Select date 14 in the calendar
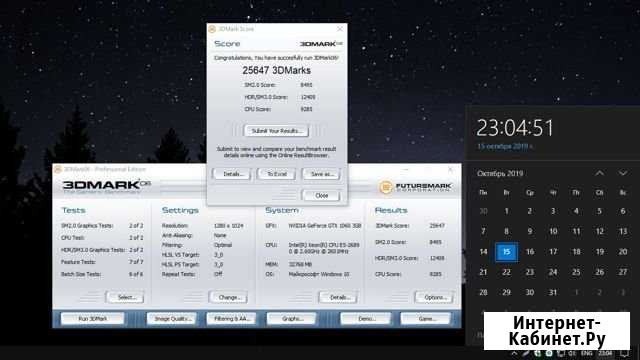The height and width of the screenshot is (360, 640). point(483,252)
